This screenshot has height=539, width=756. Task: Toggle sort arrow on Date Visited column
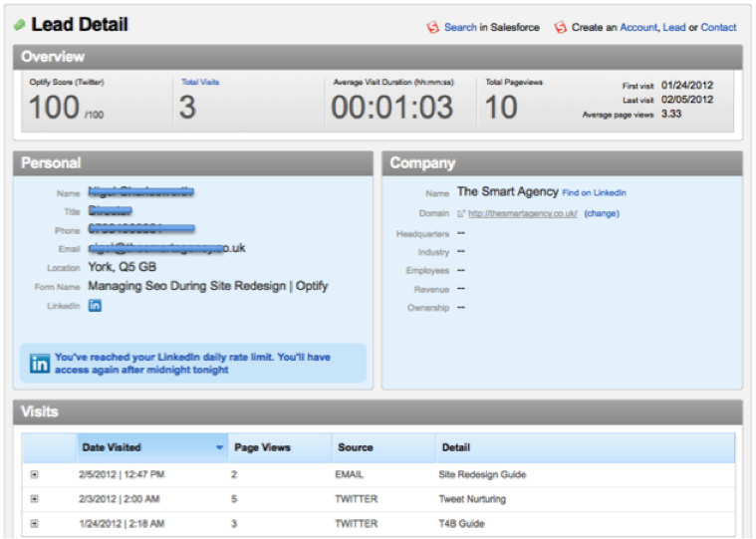219,447
